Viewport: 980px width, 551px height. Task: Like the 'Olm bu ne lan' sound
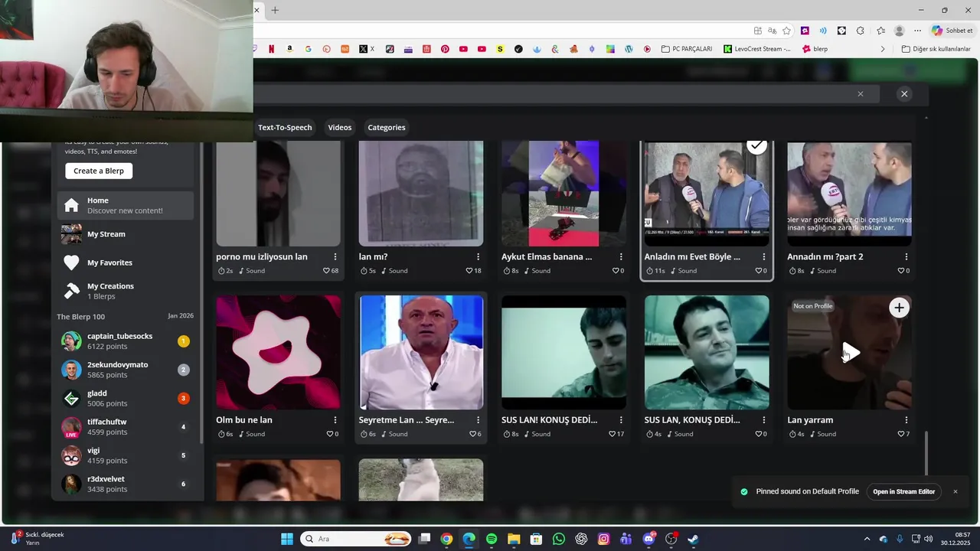click(x=329, y=434)
